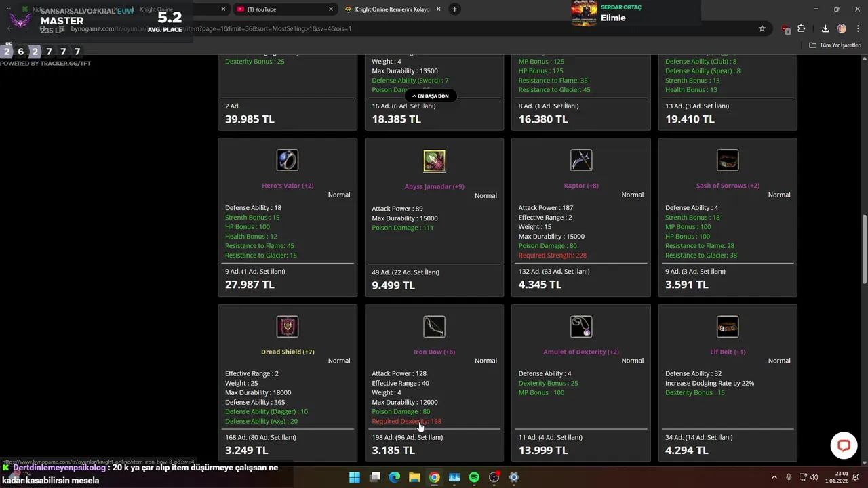Click the 3.185 TL price

[393, 451]
